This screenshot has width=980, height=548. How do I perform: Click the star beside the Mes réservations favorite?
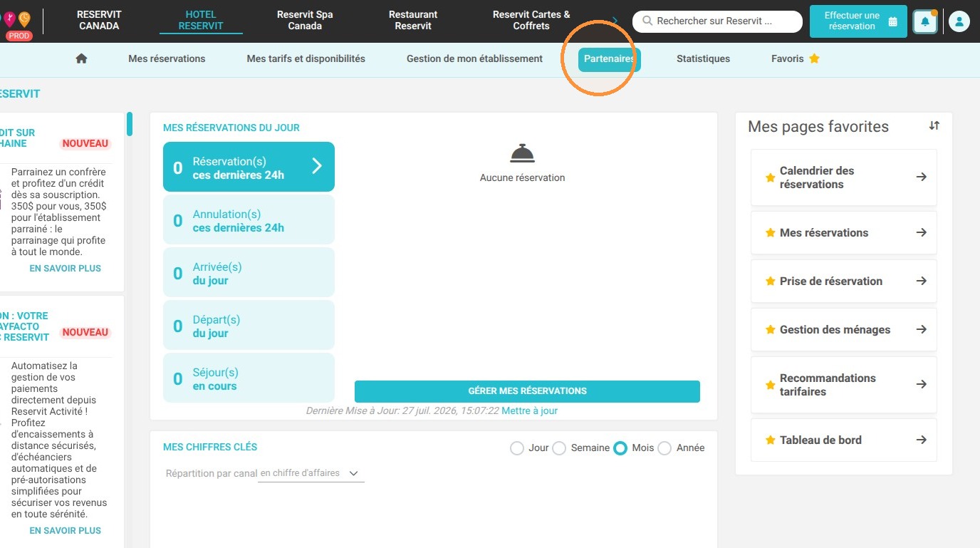click(x=770, y=233)
